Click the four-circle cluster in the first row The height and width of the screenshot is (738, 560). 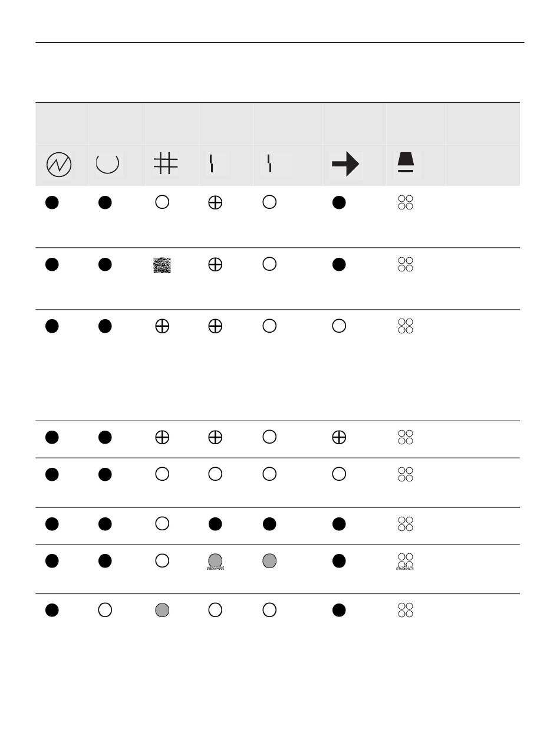coord(406,202)
